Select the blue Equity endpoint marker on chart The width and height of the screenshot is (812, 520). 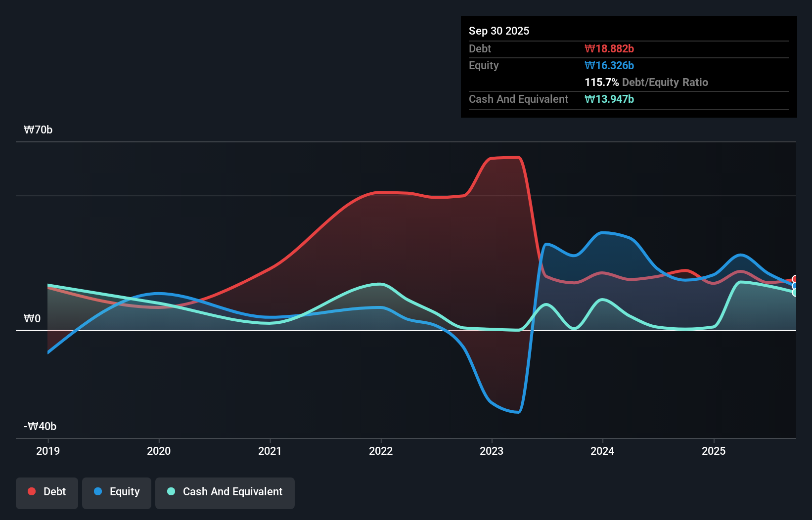(x=794, y=285)
